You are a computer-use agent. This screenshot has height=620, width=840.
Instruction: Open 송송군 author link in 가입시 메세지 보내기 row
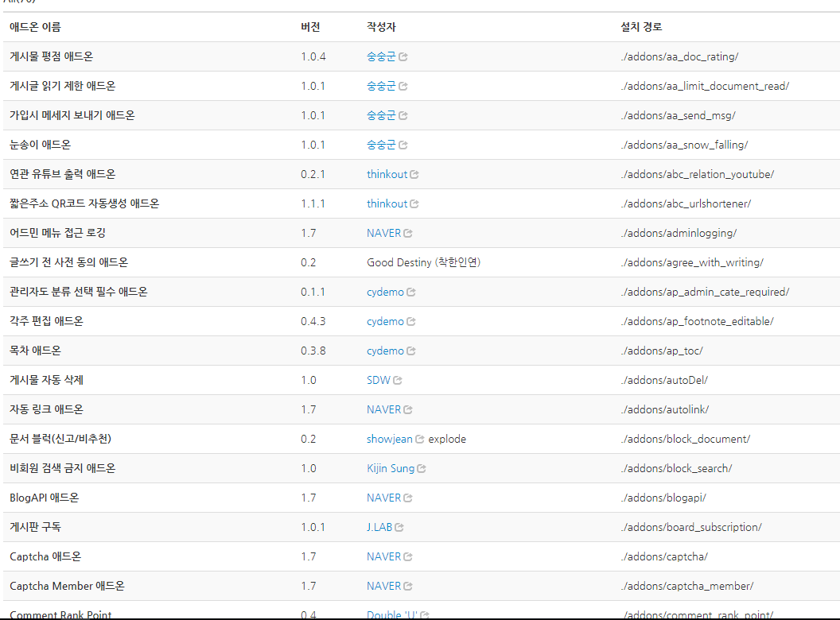tap(381, 115)
